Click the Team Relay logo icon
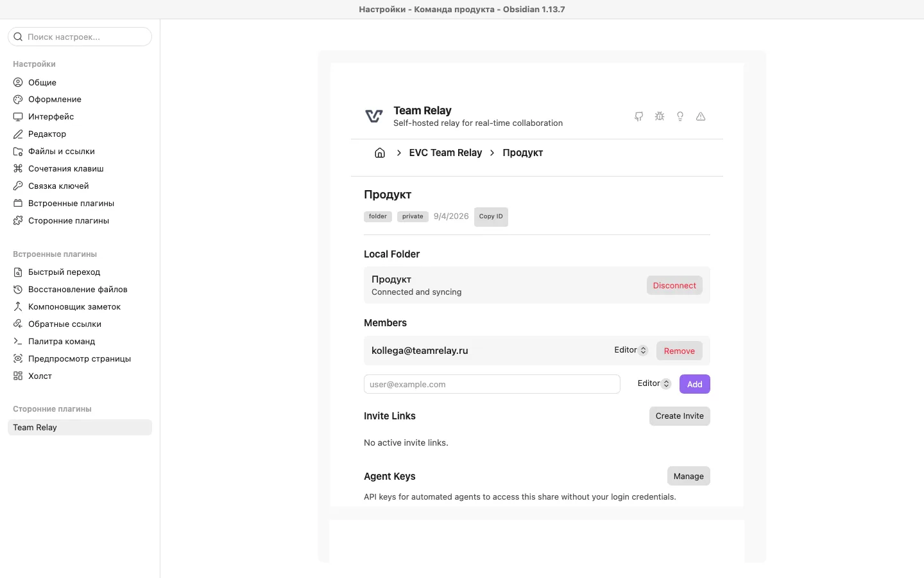This screenshot has width=924, height=578. (x=374, y=116)
